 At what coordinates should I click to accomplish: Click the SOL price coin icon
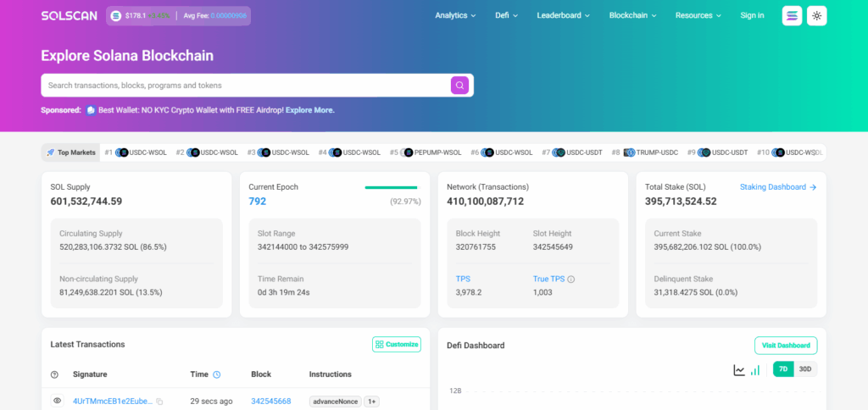tap(115, 16)
